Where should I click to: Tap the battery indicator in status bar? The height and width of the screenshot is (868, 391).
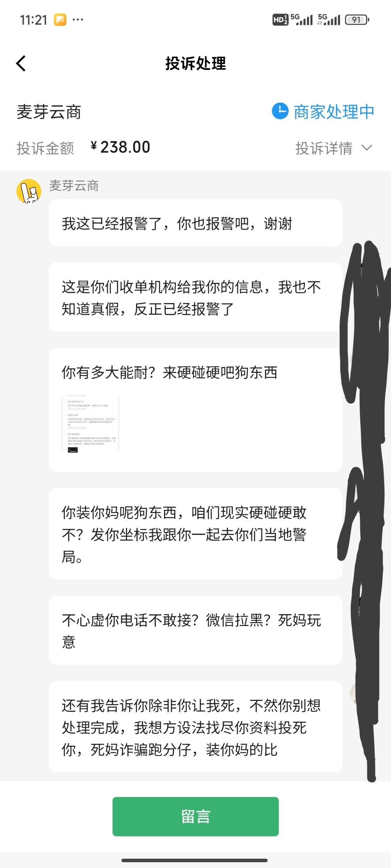(357, 20)
